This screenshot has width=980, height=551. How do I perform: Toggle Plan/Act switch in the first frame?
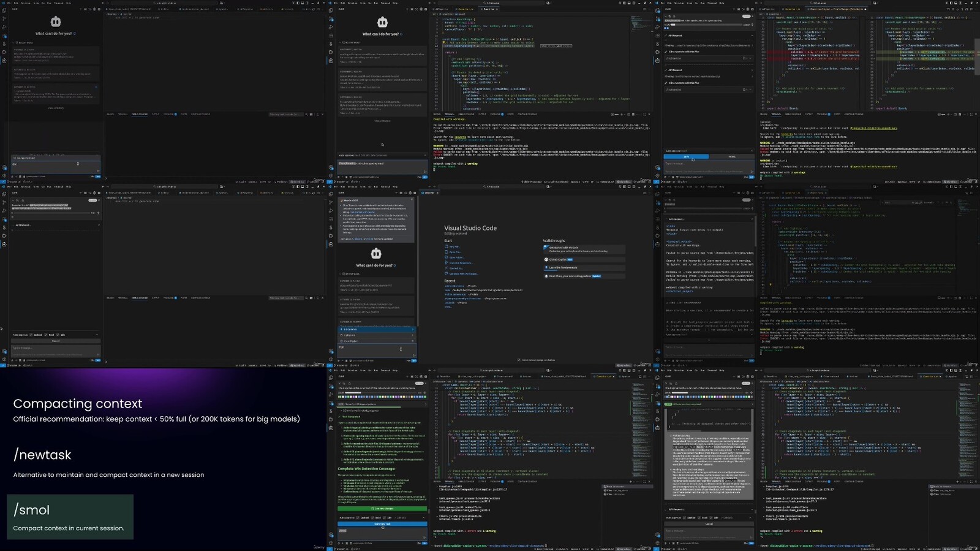pos(97,177)
